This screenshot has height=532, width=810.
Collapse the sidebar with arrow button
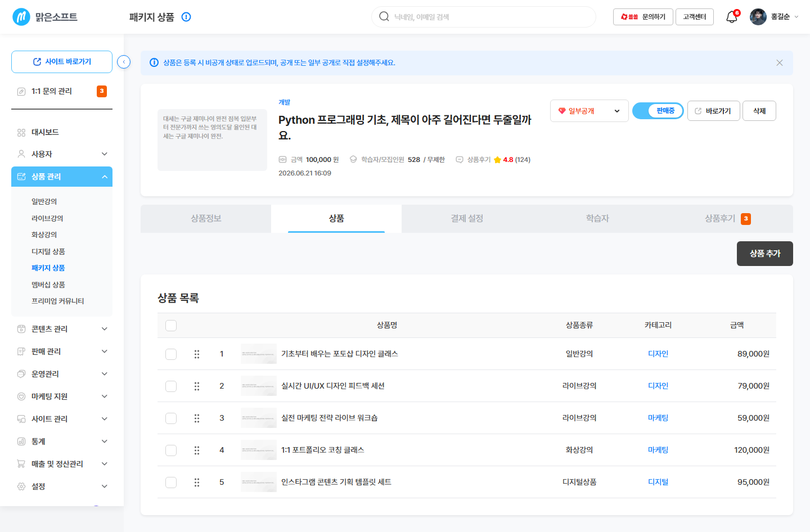(124, 62)
